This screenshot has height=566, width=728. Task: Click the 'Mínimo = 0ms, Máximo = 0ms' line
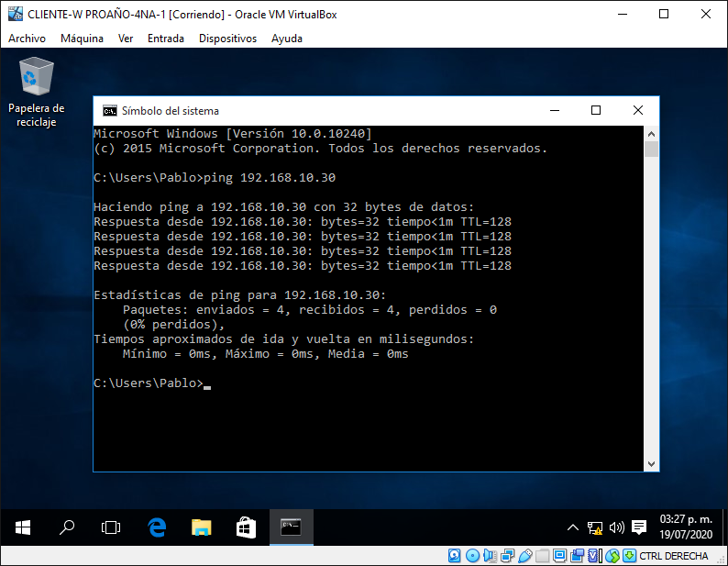click(265, 354)
